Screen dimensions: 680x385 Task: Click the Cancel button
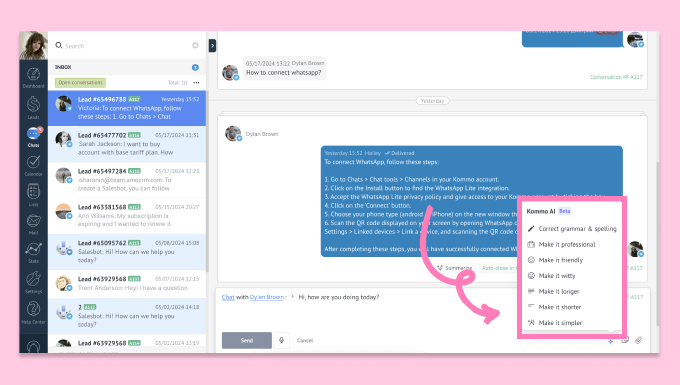coord(305,340)
